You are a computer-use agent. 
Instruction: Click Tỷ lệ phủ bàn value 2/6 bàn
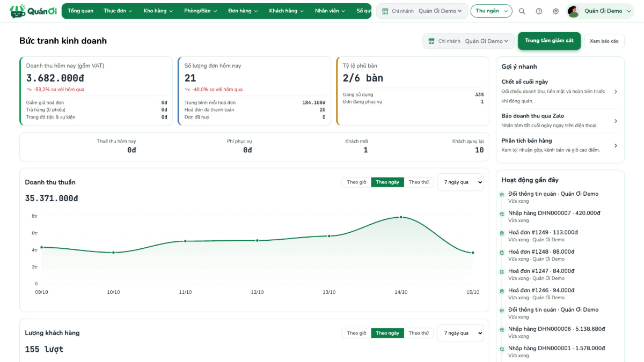click(x=363, y=78)
